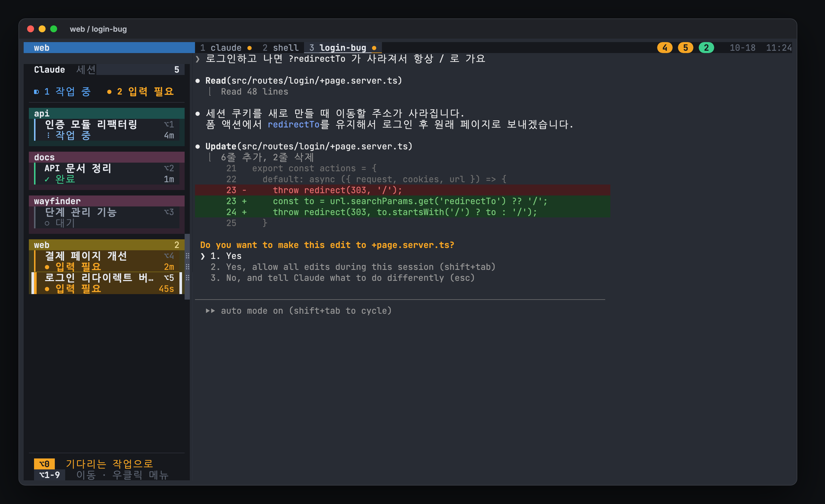Image resolution: width=825 pixels, height=504 pixels.
Task: Click the Claude 세션 panel title
Action: 65,69
